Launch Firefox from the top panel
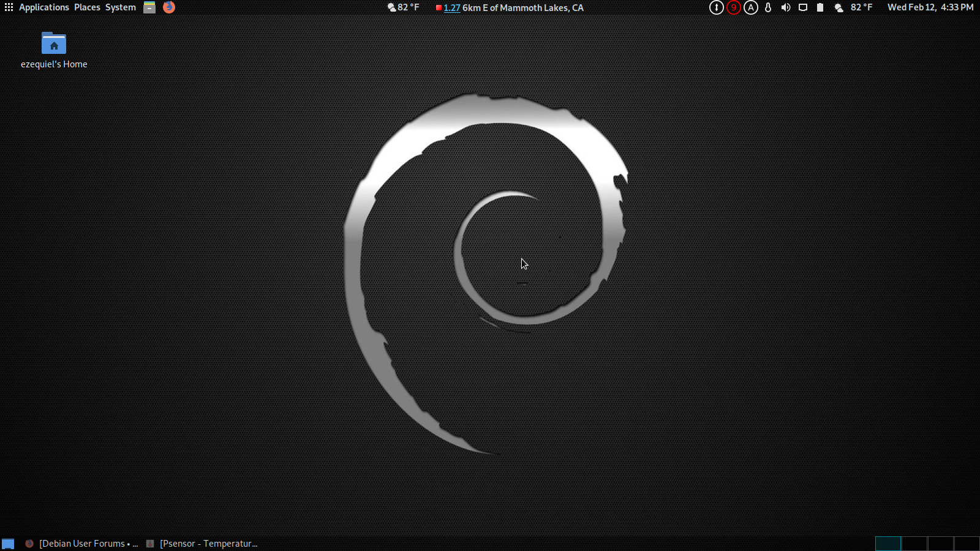This screenshot has height=551, width=980. [x=169, y=7]
